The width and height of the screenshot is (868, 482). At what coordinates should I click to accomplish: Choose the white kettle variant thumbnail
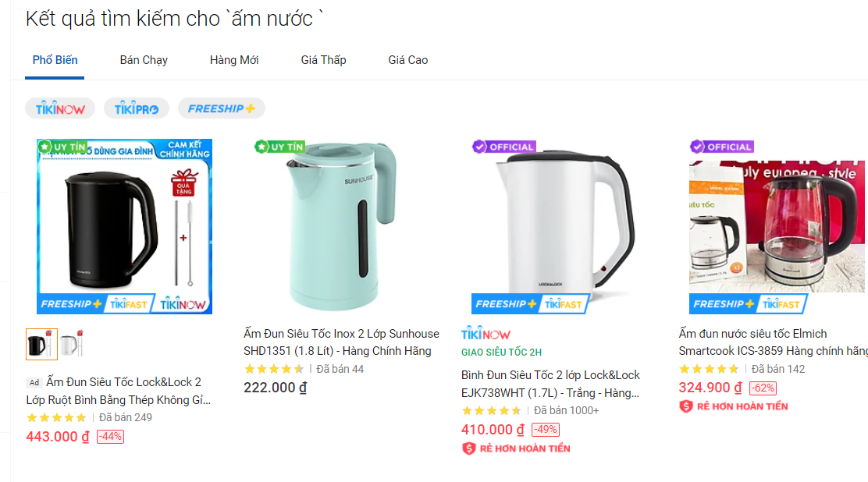coord(71,344)
